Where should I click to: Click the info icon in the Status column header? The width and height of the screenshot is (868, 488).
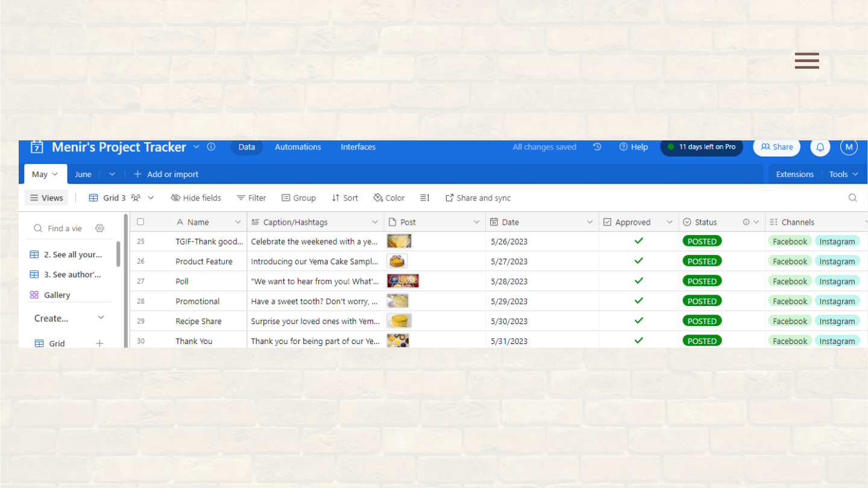coord(746,222)
